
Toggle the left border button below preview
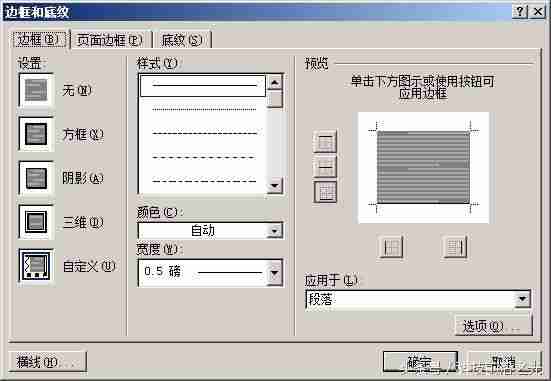click(x=391, y=247)
